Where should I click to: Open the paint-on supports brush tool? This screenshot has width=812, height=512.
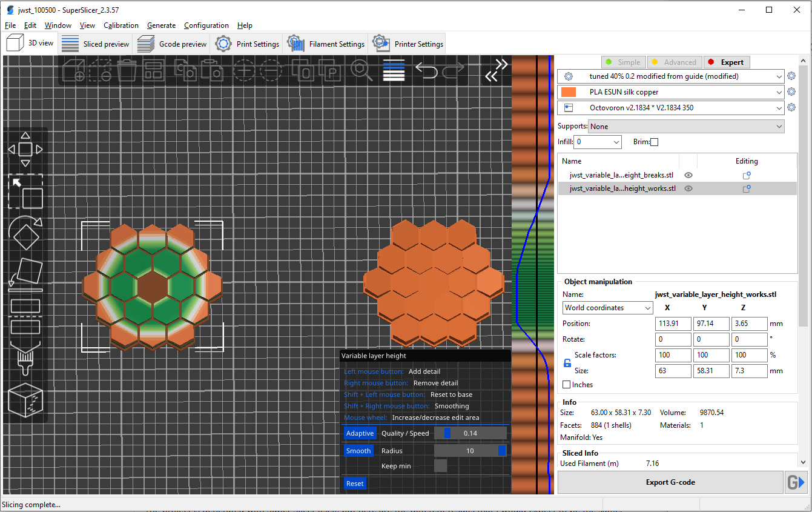point(25,358)
